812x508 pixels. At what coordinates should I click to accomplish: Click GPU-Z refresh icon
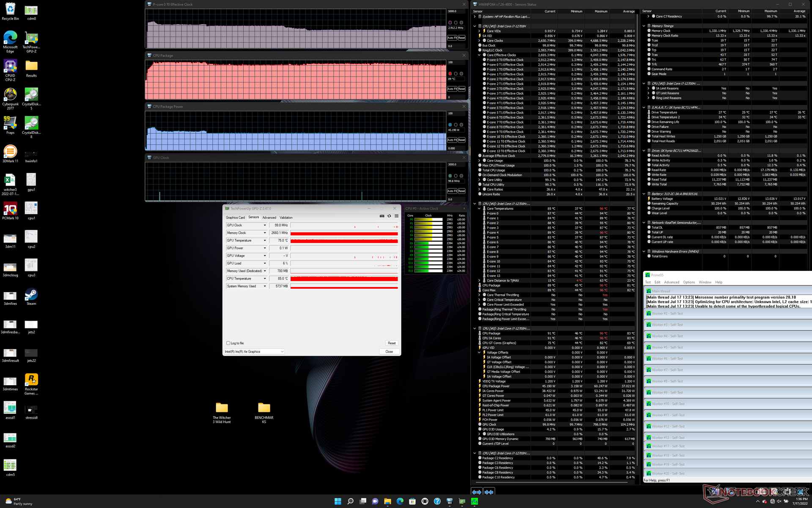[x=389, y=216]
